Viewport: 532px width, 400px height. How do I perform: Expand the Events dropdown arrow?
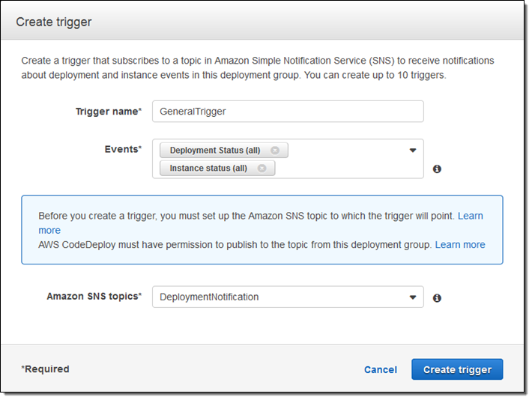click(412, 151)
